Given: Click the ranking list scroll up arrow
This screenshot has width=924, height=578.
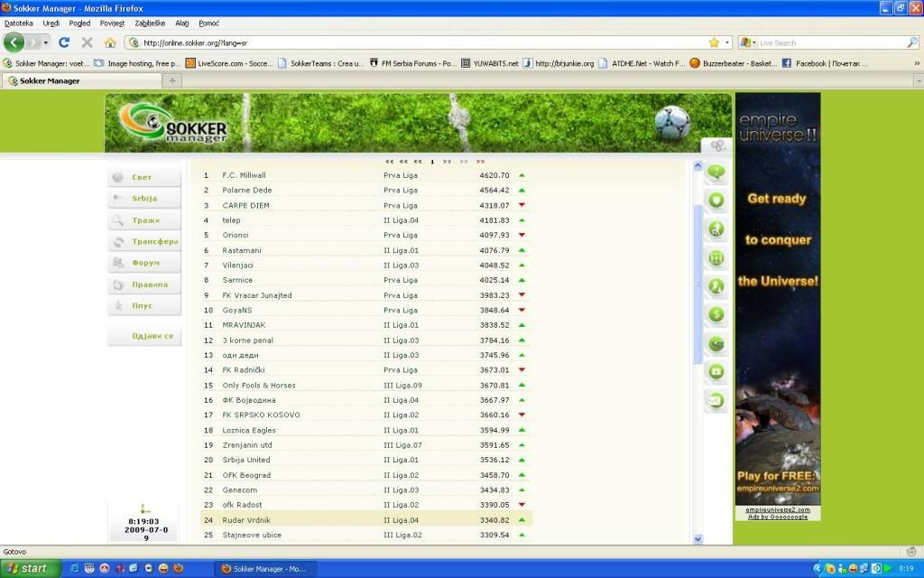Looking at the screenshot, I should (x=698, y=166).
